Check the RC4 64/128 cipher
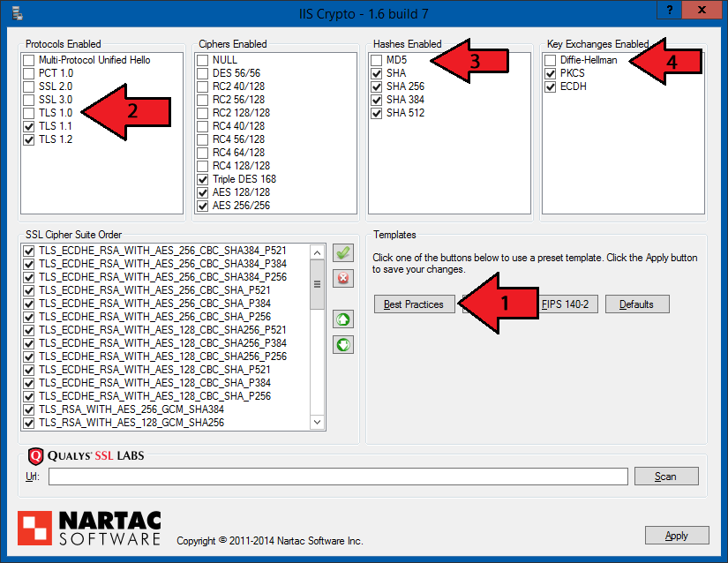This screenshot has width=728, height=563. (x=202, y=153)
